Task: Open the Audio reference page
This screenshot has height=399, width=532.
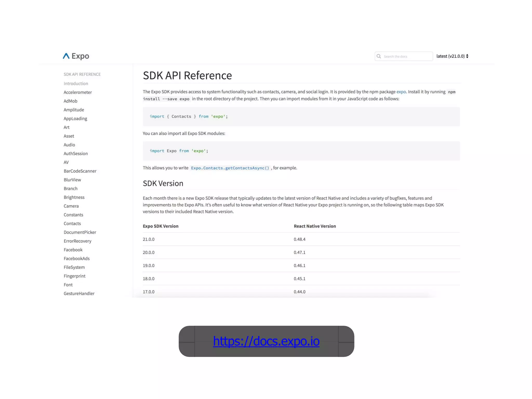Action: click(69, 145)
